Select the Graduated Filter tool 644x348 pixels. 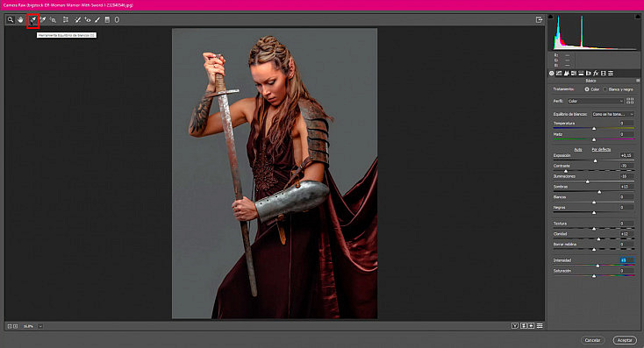point(107,19)
